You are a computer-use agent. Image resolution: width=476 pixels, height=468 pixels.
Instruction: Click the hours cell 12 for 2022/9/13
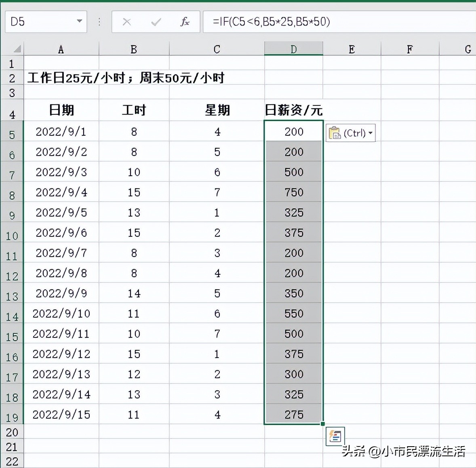click(x=134, y=374)
